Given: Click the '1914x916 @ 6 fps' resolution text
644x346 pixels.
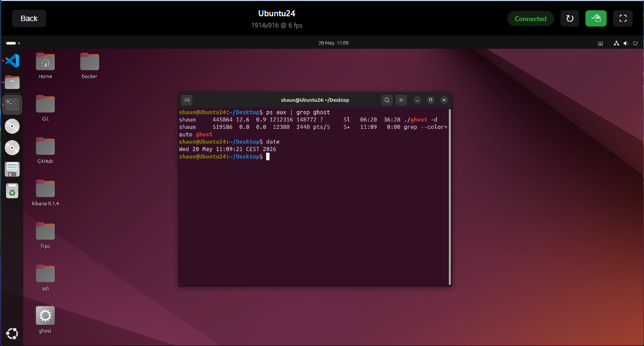Looking at the screenshot, I should click(277, 25).
